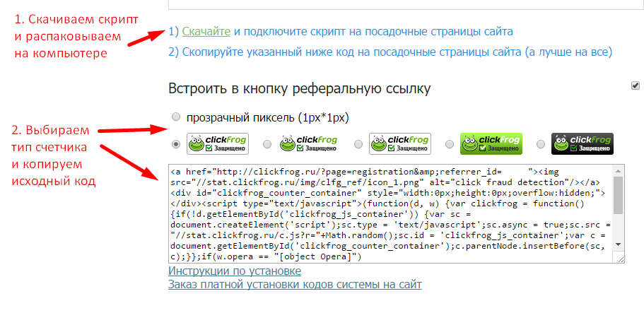This screenshot has height=325, width=644.
Task: Click the code textarea scroll down arrow
Action: (618, 244)
